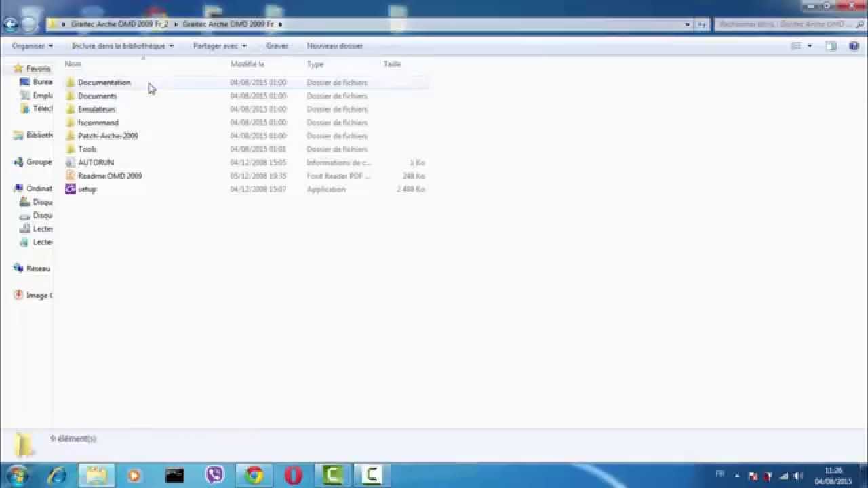The height and width of the screenshot is (488, 868).
Task: Select the Patch-Arche-2009 folder icon
Action: pyautogui.click(x=71, y=136)
